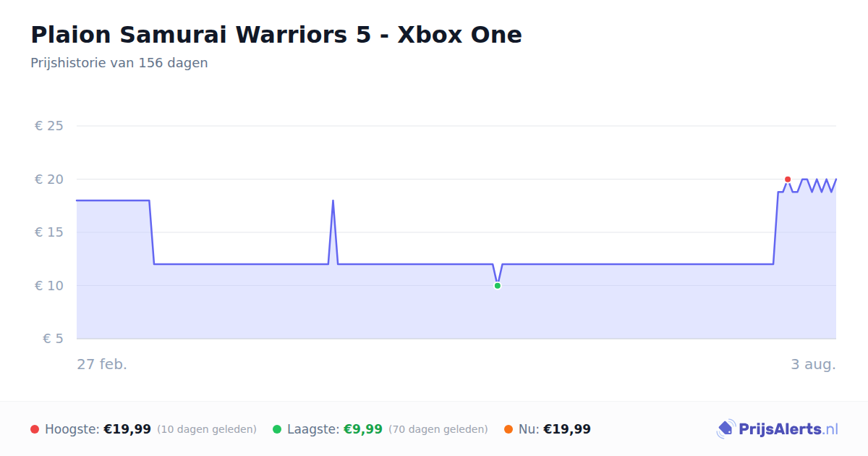Click the red highest-price dot on the chart
Image resolution: width=868 pixels, height=456 pixels.
[788, 180]
